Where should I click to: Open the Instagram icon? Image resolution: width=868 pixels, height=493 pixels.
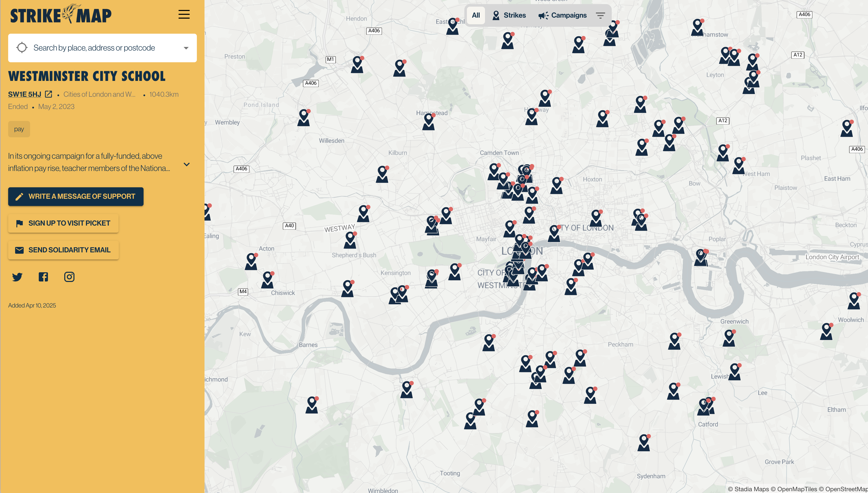[69, 277]
